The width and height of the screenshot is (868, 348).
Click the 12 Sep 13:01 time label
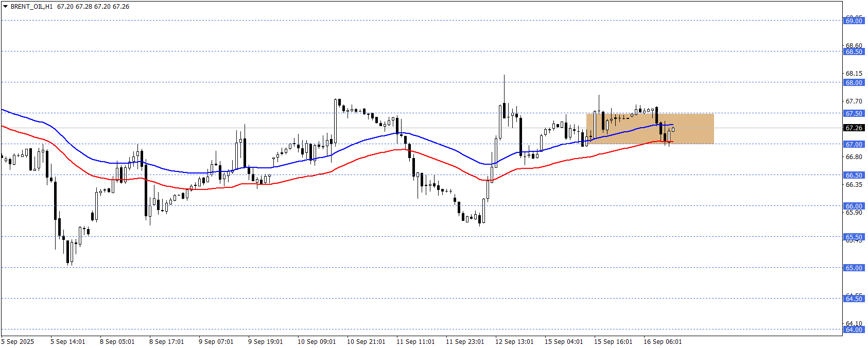[x=514, y=342]
